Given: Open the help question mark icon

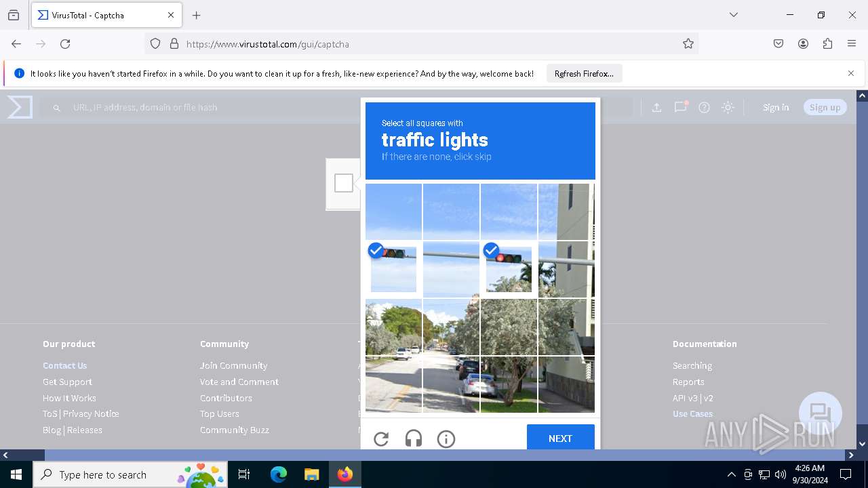Looking at the screenshot, I should (704, 107).
